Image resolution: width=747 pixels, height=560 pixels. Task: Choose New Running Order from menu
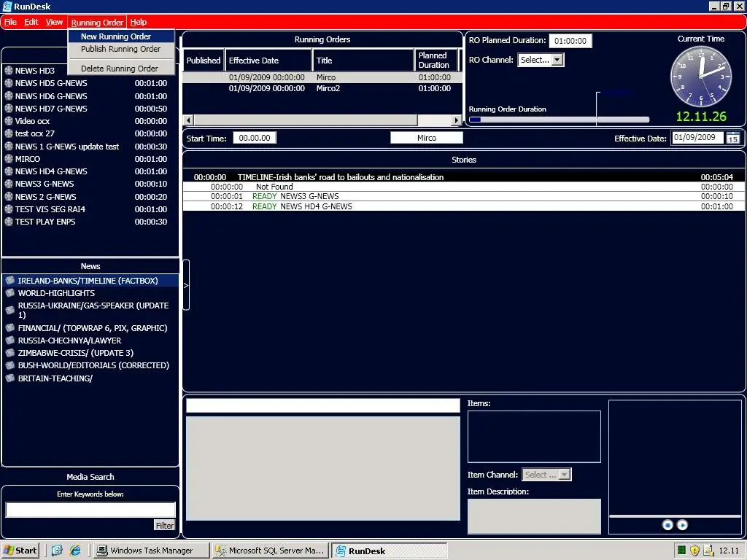(x=116, y=36)
